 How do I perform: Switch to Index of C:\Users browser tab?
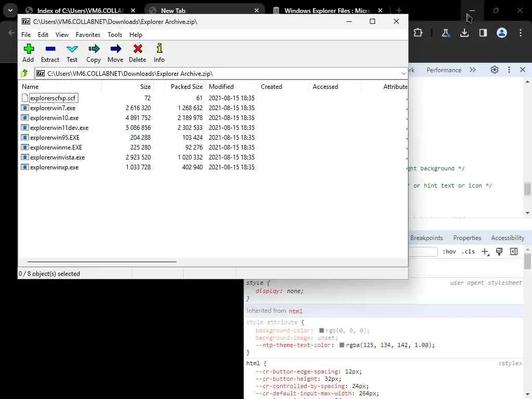click(x=79, y=10)
